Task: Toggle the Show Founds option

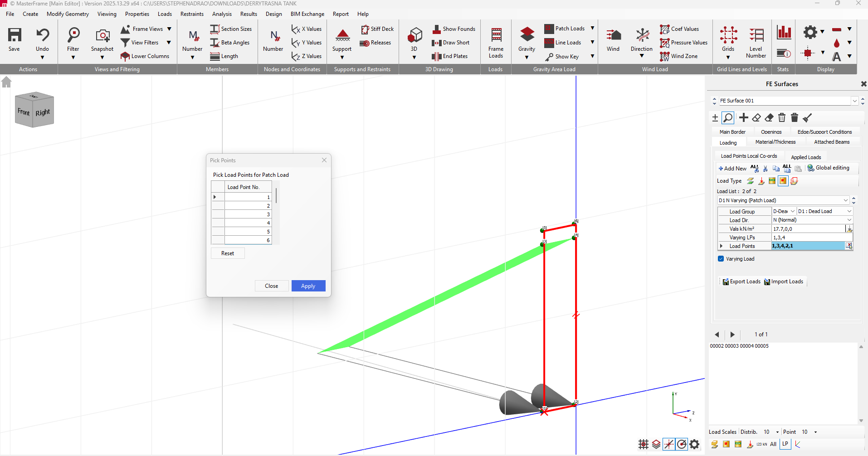Action: pyautogui.click(x=454, y=29)
